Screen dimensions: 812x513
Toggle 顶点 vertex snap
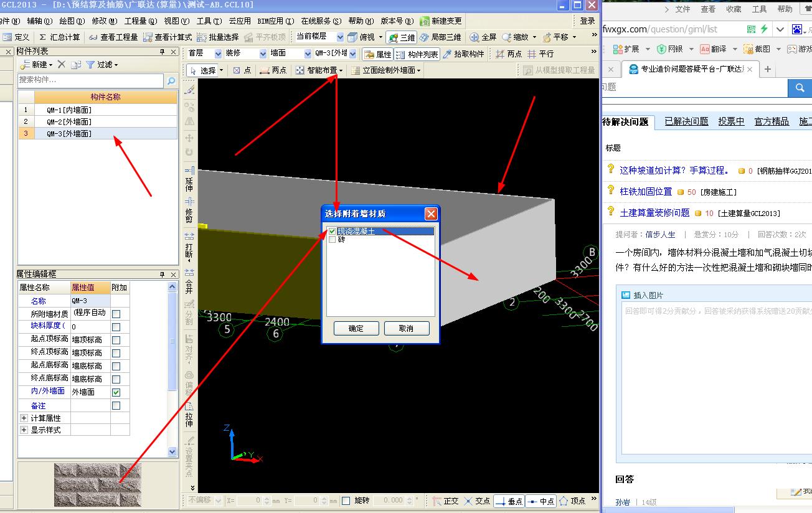point(572,501)
